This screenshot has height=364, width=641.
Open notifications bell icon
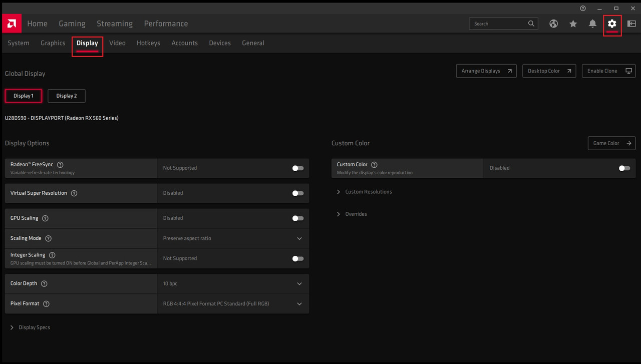[592, 24]
